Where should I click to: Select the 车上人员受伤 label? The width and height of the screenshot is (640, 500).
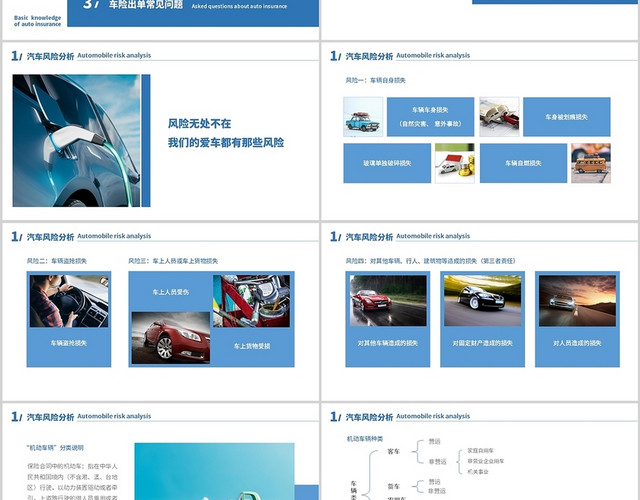pyautogui.click(x=170, y=293)
